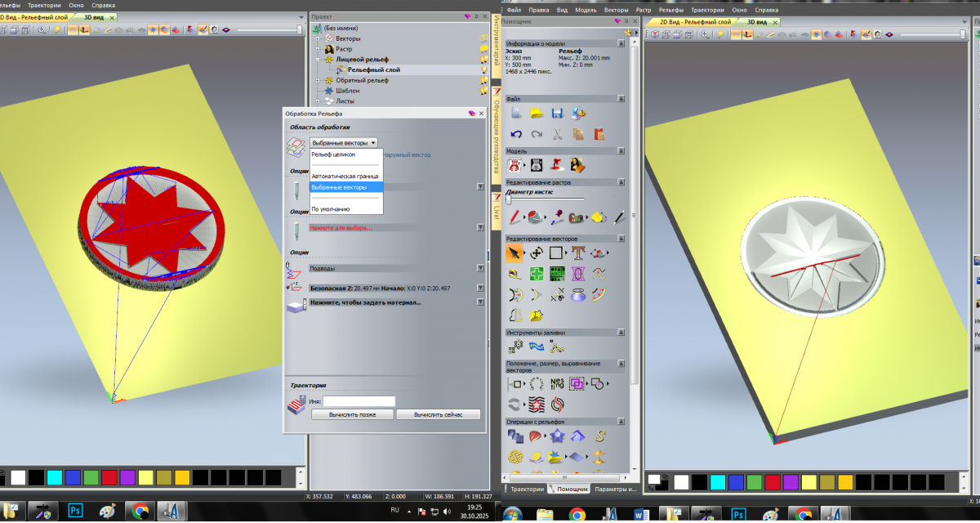Click the toolpath name 'Имя' input field
Screen dimensions: 980x523
(359, 401)
